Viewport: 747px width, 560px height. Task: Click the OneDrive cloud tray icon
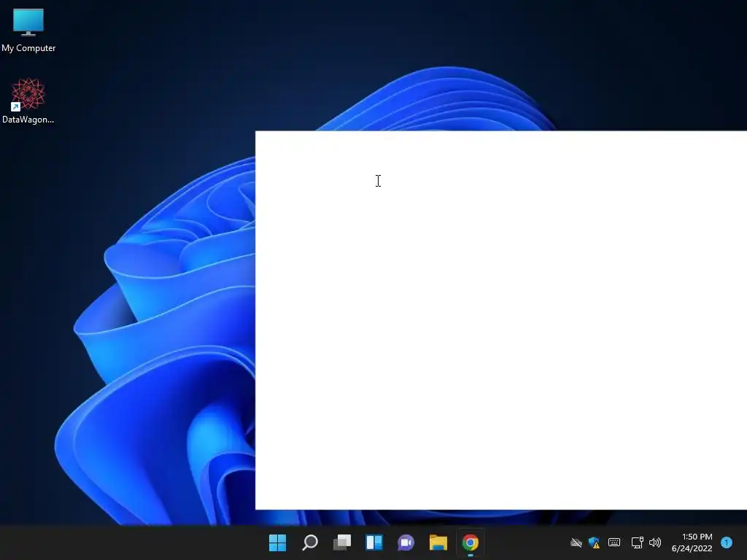click(x=576, y=542)
